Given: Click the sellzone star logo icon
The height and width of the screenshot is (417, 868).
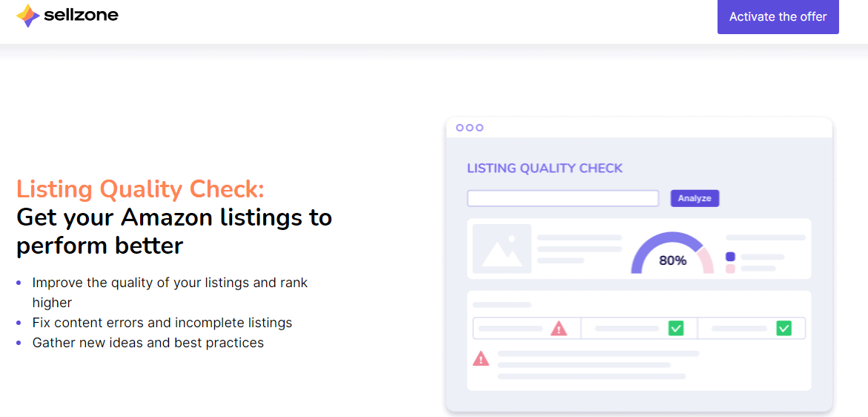Looking at the screenshot, I should [x=27, y=16].
